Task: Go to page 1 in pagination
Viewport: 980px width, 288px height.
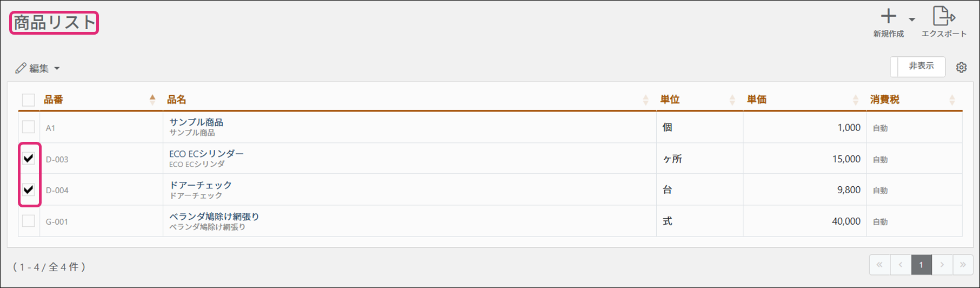Action: point(921,265)
